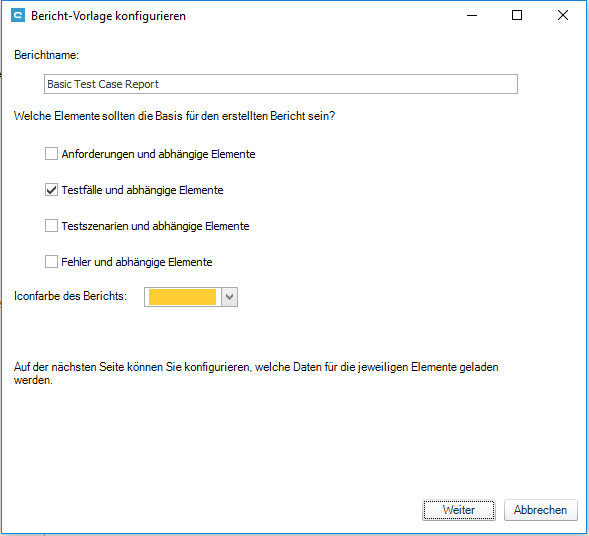Click the Bericht-Vorlage konfigurieren title text

[x=108, y=16]
